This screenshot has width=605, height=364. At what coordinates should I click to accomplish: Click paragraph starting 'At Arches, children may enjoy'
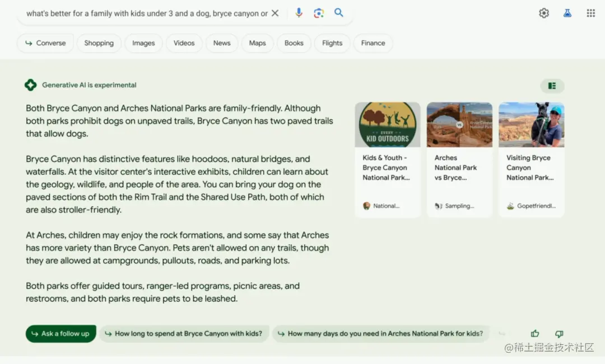tap(178, 248)
